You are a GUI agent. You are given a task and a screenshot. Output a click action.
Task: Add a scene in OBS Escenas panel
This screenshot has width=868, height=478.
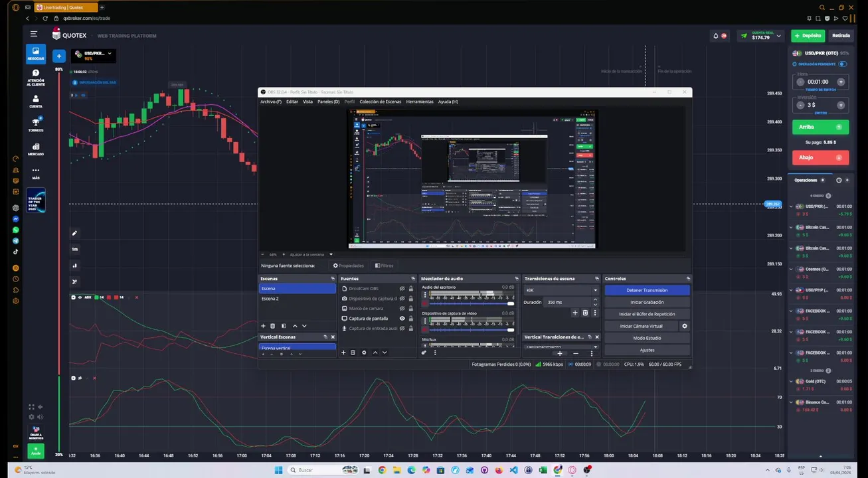tap(263, 326)
